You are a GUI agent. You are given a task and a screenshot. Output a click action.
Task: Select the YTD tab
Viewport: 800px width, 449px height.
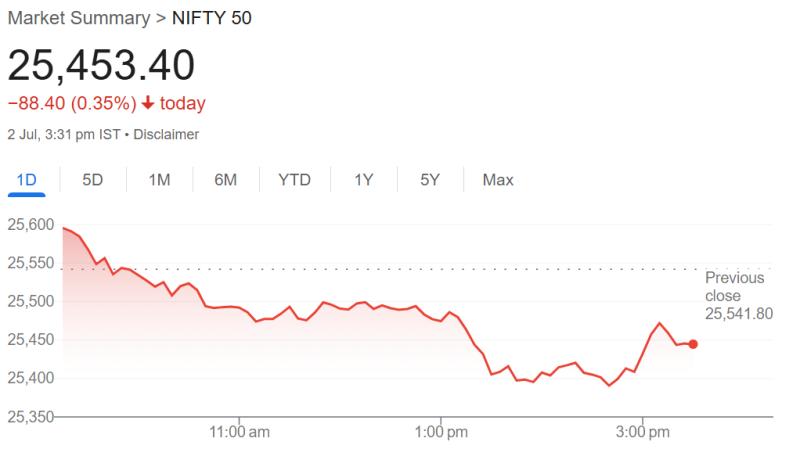click(294, 180)
